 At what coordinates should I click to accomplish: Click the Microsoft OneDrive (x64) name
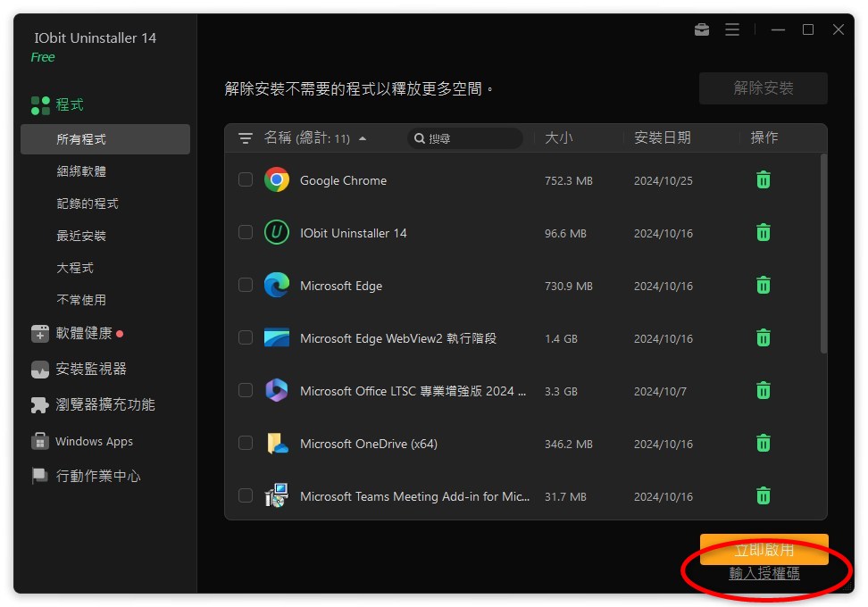point(368,444)
